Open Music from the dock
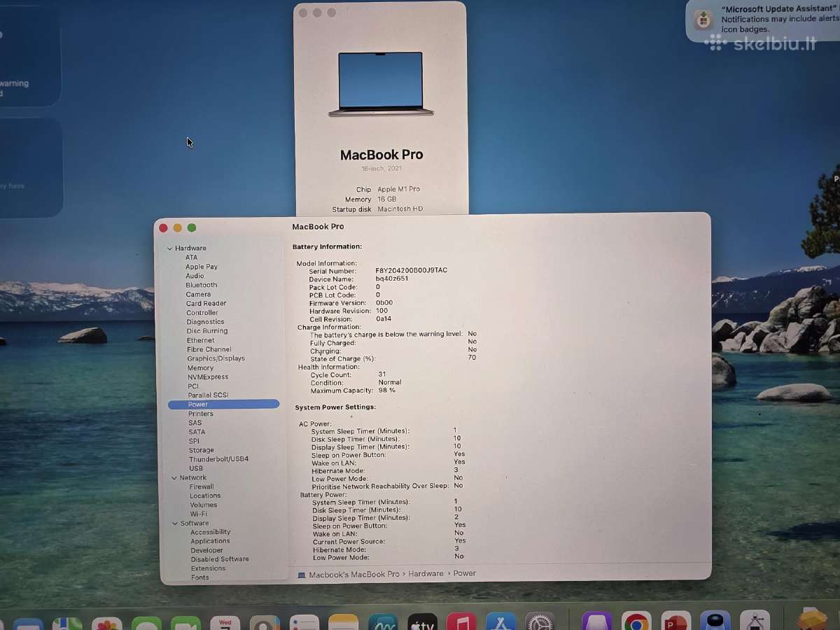 coord(461,622)
